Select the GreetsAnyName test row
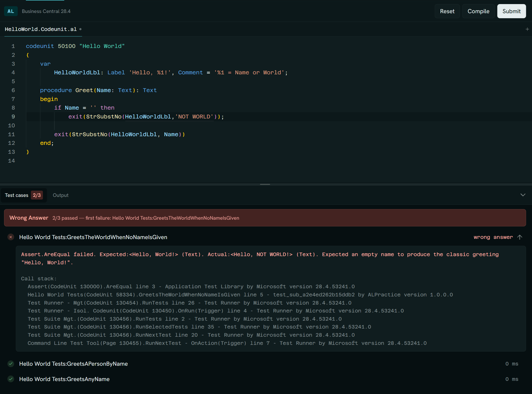 [x=265, y=379]
